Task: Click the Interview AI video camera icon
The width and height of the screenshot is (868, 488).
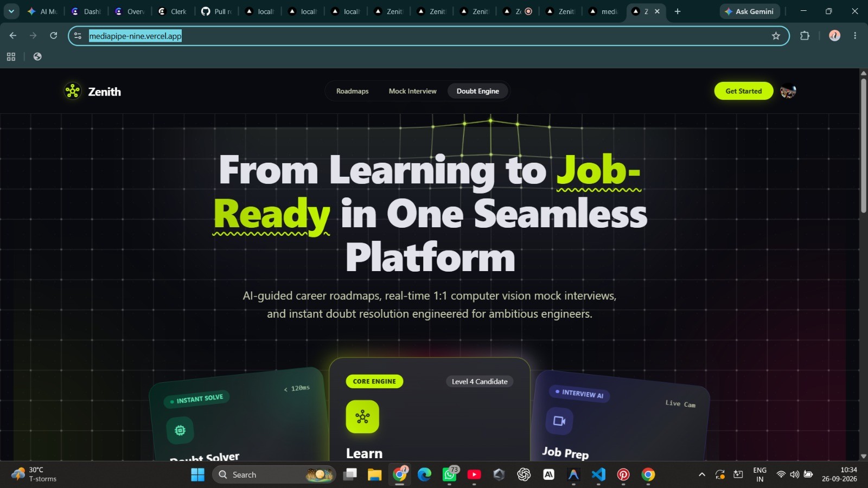Action: pyautogui.click(x=559, y=421)
